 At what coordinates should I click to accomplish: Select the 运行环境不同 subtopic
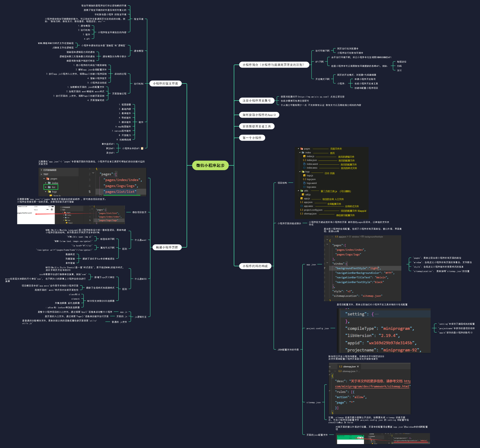click(322, 51)
